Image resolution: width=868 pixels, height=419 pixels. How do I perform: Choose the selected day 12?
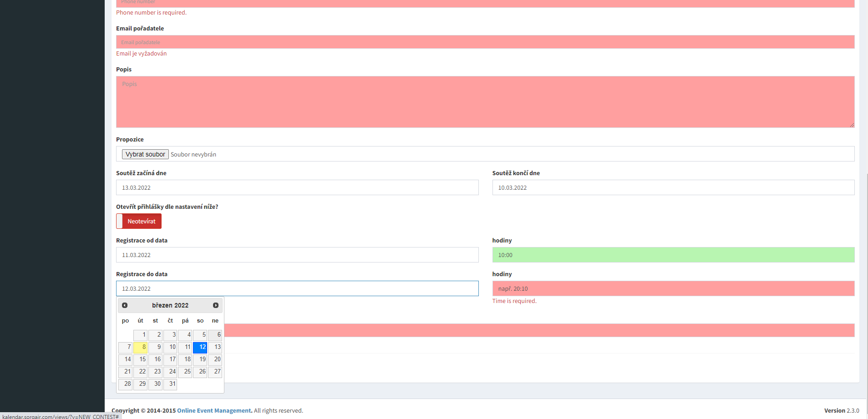[x=200, y=348]
